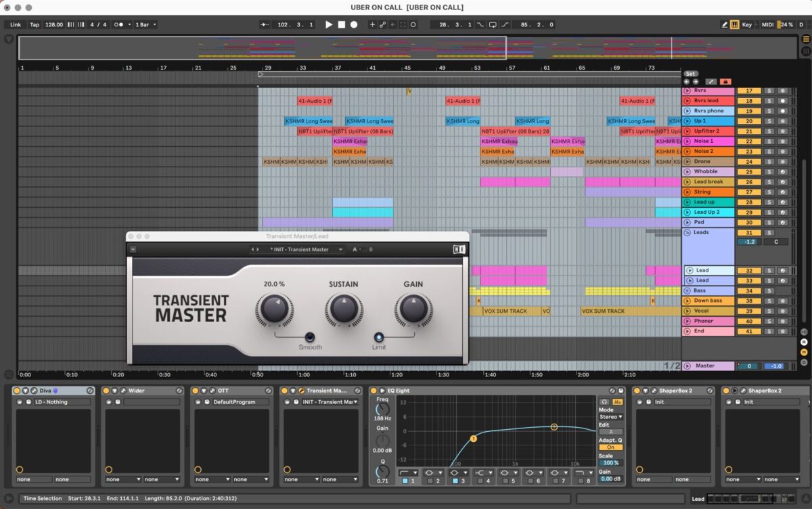Adjust the Transient Master Sustain knob

tap(344, 310)
